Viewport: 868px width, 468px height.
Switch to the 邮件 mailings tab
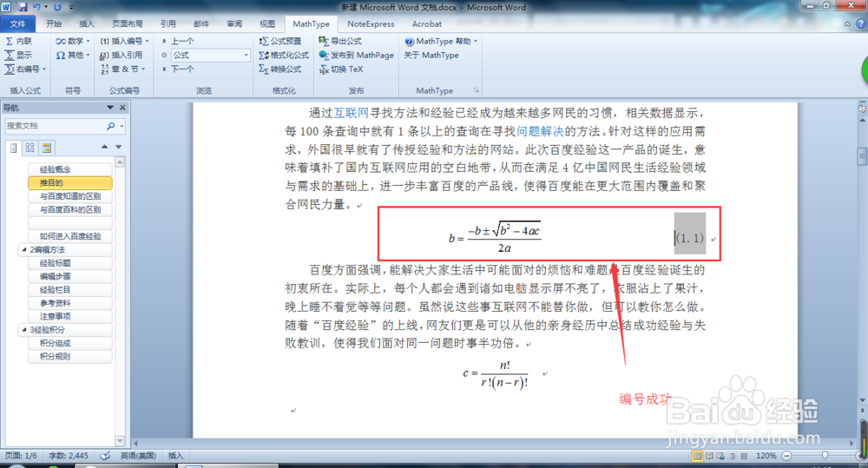coord(201,23)
